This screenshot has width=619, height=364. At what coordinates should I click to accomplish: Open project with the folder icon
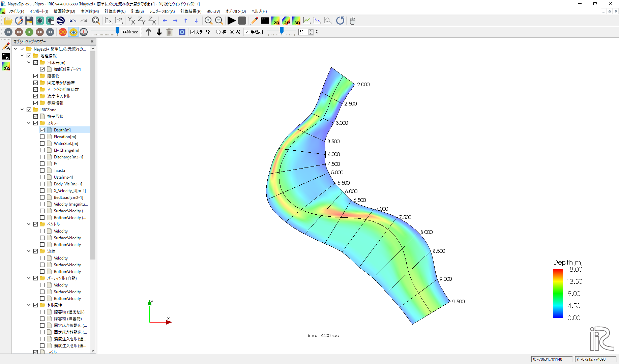(x=8, y=21)
